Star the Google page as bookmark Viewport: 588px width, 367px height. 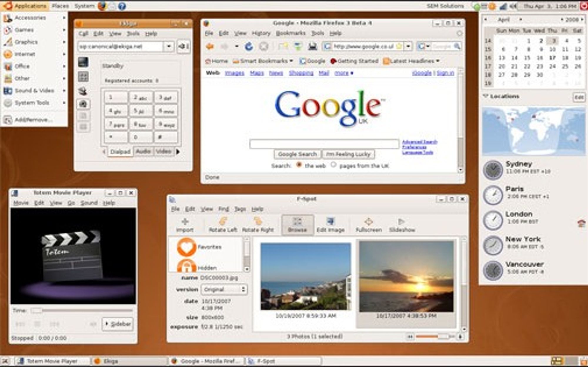399,46
